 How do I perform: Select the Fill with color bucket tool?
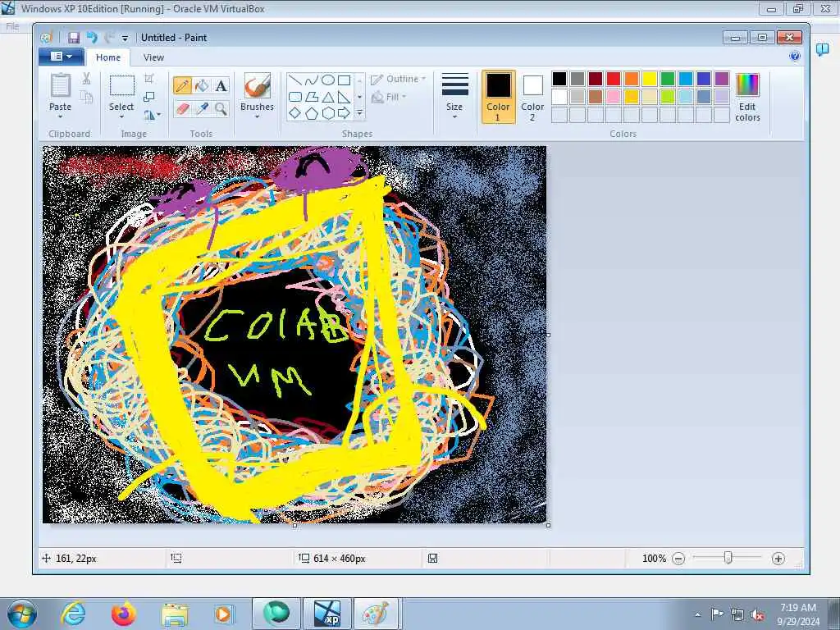pyautogui.click(x=202, y=85)
